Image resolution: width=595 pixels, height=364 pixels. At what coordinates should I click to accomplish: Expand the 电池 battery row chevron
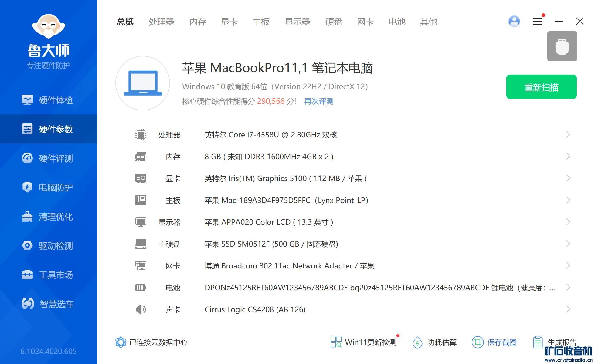click(568, 288)
